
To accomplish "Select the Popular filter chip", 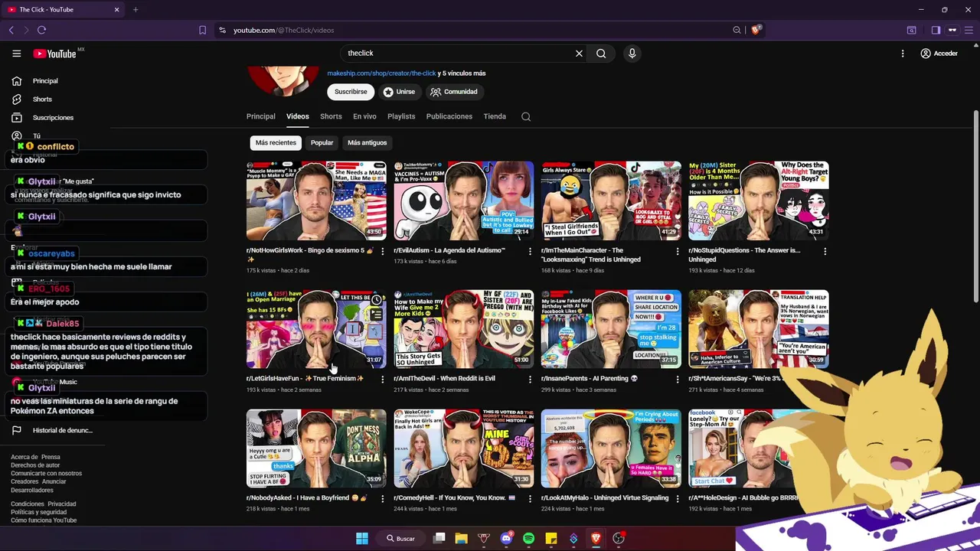I will click(322, 143).
